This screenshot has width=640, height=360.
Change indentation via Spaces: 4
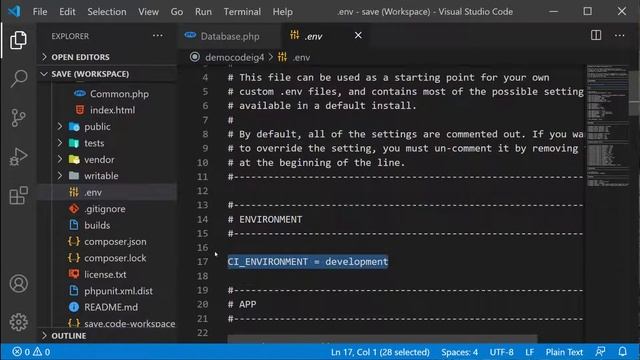pyautogui.click(x=459, y=352)
